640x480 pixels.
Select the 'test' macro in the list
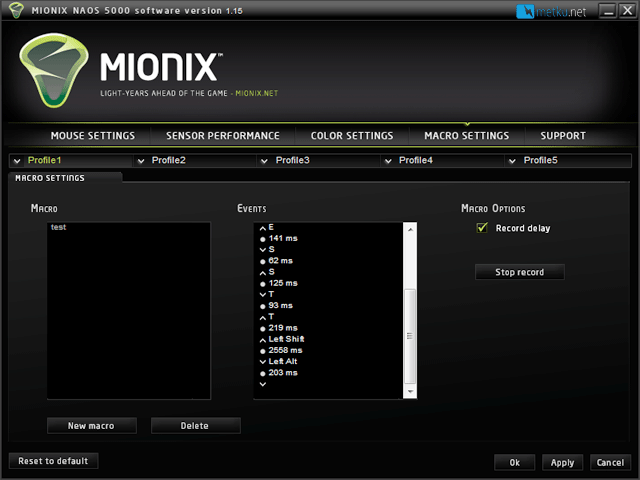pos(58,227)
